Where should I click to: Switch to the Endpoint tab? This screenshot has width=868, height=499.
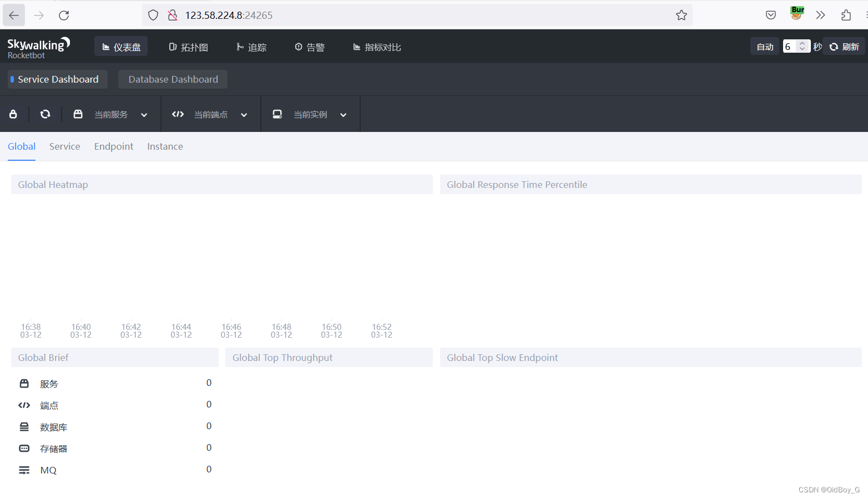[113, 146]
